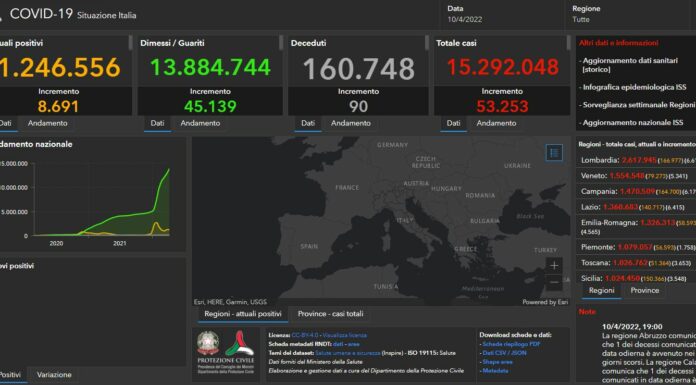Click the Powered by Esri label
Screen dimensions: 696x385
click(x=545, y=302)
